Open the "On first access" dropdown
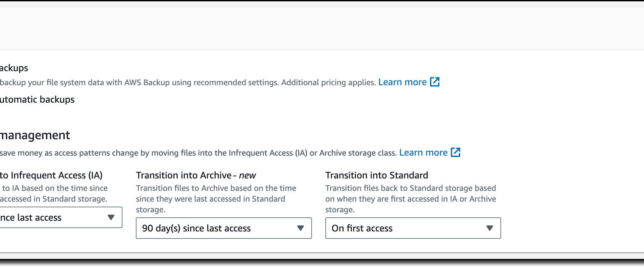The image size is (644, 267). (413, 228)
